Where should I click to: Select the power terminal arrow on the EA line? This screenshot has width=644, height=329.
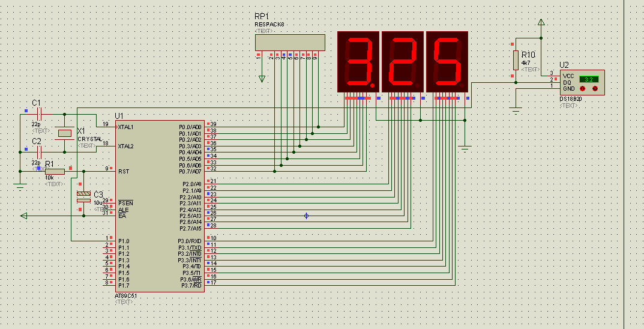[x=23, y=216]
